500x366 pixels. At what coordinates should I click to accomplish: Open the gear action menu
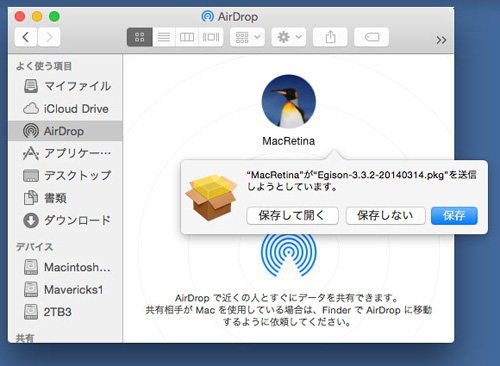(x=289, y=37)
